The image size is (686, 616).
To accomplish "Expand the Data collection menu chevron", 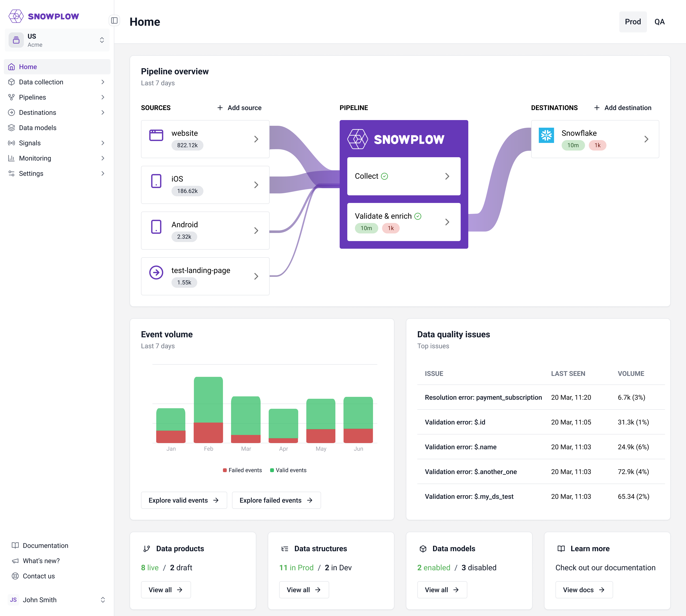I will [103, 82].
